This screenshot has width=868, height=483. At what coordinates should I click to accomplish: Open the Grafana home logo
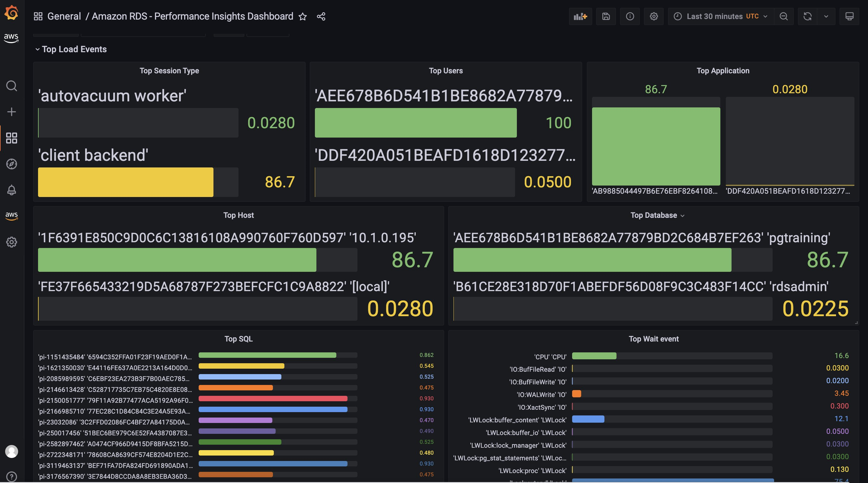11,13
